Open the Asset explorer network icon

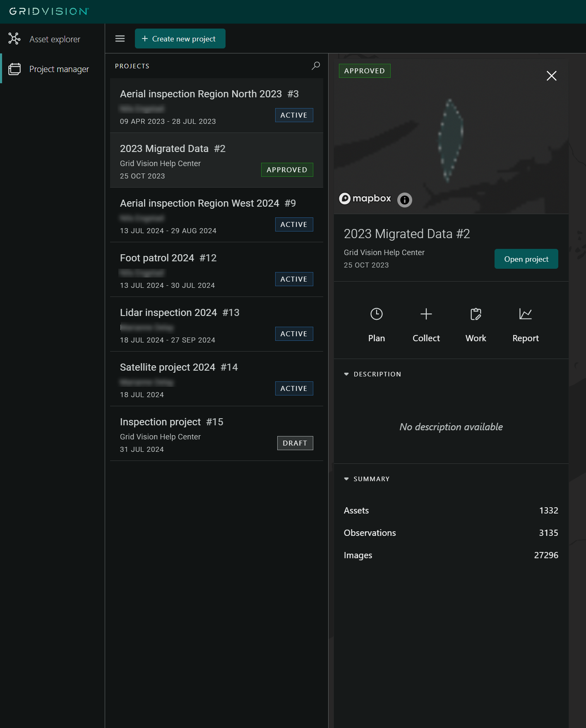point(14,39)
